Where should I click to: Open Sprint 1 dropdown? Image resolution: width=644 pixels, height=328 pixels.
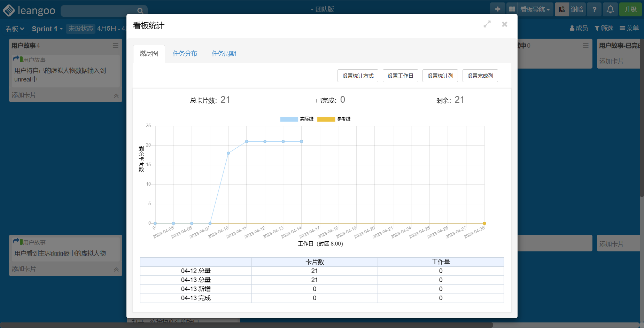(47, 29)
